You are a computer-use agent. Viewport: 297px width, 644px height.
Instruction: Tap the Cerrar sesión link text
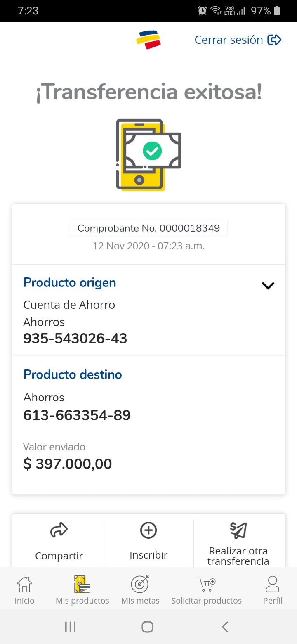(229, 40)
